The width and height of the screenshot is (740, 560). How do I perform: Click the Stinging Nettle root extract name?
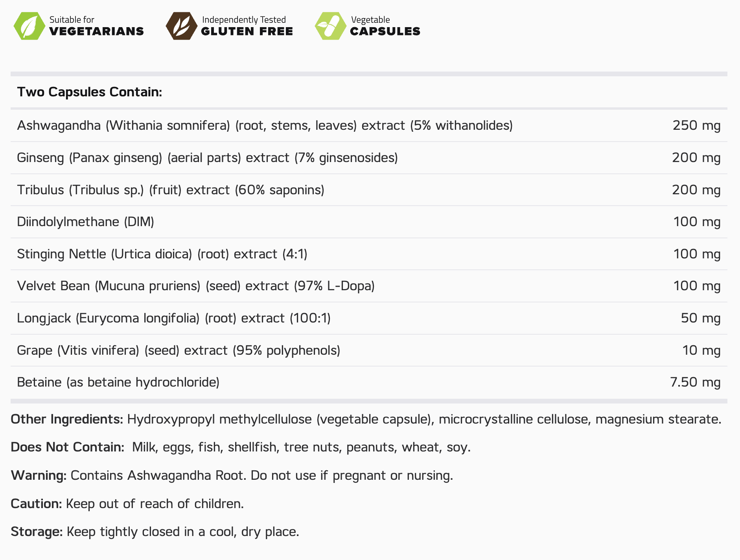coord(162,254)
